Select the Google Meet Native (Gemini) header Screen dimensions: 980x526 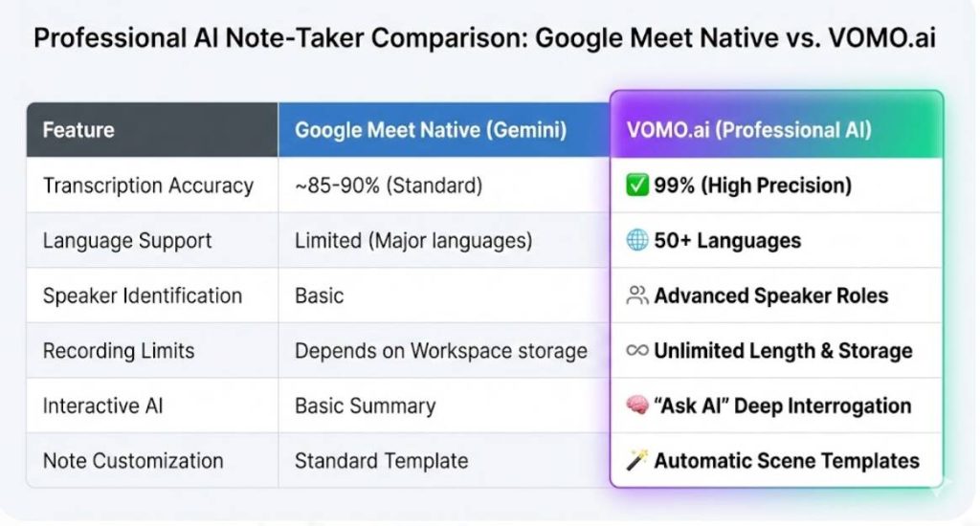coord(432,130)
